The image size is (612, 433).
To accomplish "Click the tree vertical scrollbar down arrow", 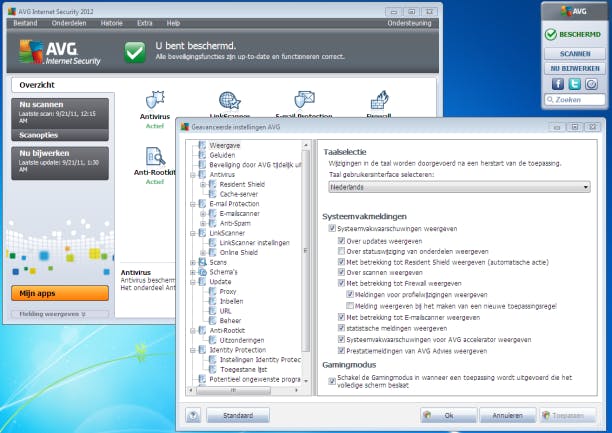I will [306, 380].
